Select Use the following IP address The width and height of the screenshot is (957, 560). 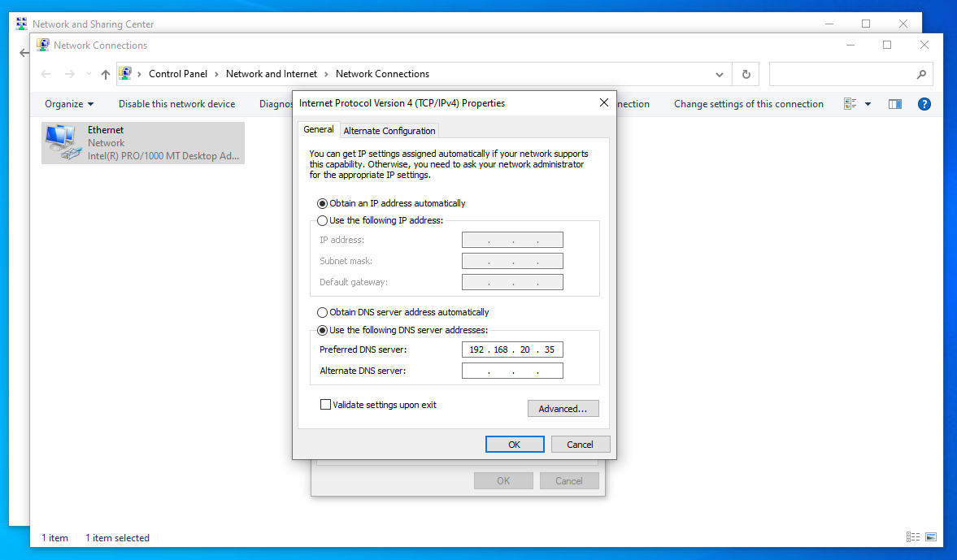coord(323,221)
